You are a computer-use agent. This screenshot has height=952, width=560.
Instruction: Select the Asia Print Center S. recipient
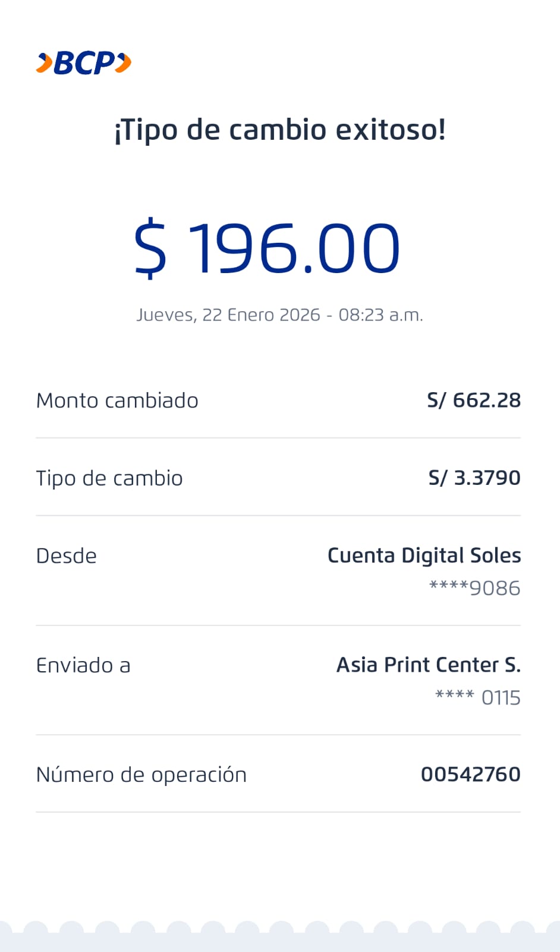tap(428, 665)
